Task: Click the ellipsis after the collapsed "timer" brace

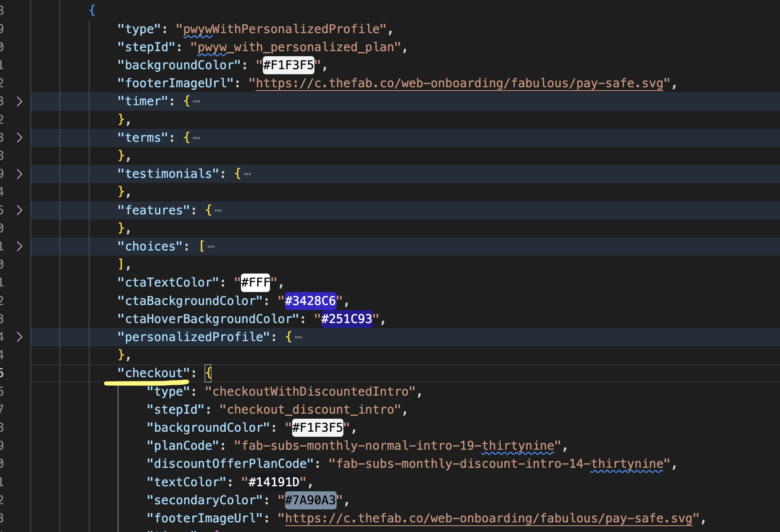Action: tap(196, 102)
